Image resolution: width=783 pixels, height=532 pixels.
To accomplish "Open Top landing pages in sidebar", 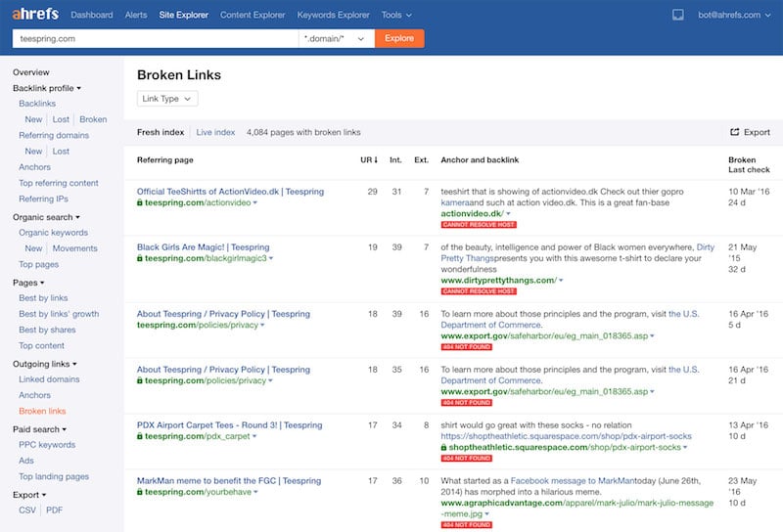I will click(x=54, y=476).
